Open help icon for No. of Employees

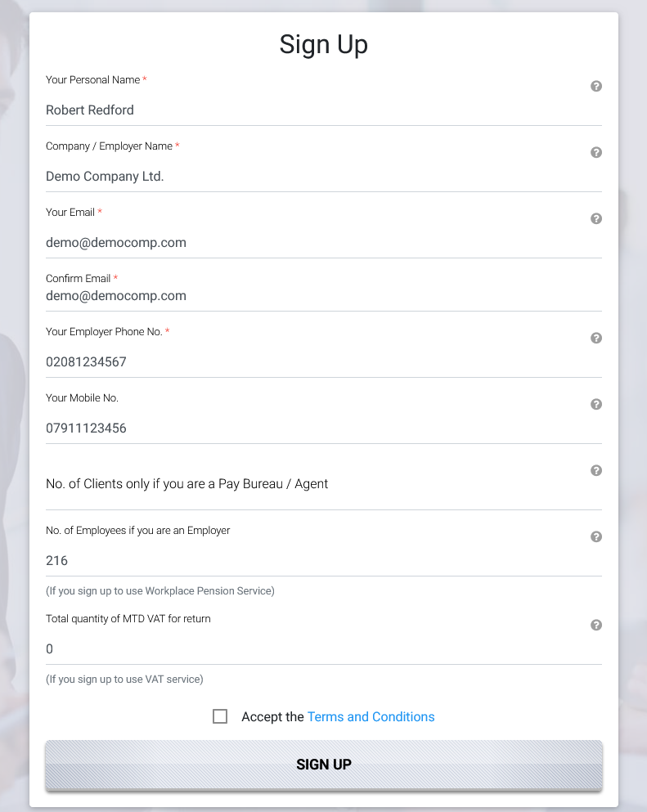coord(596,536)
